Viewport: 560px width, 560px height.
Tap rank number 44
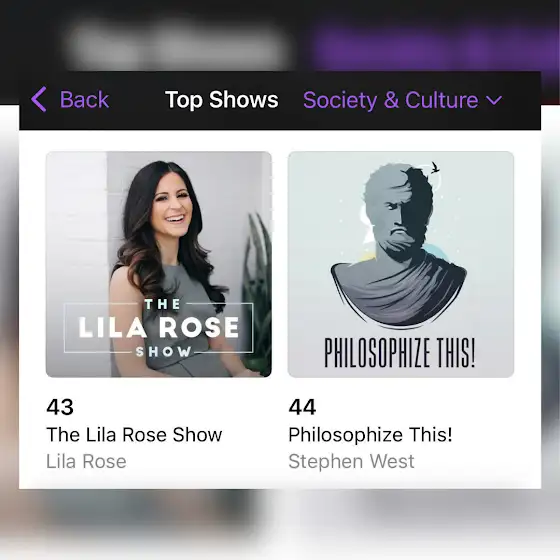tap(302, 407)
